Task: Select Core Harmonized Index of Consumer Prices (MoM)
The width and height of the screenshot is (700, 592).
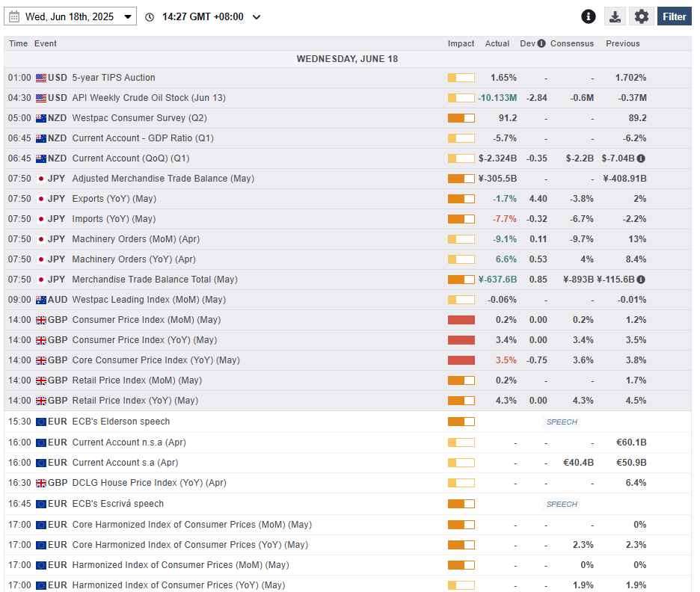Action: click(x=347, y=525)
